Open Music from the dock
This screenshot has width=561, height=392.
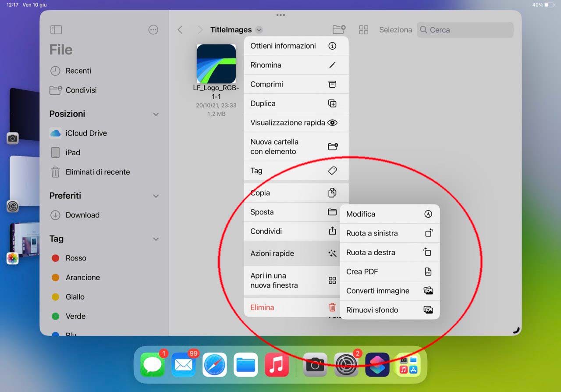(277, 365)
